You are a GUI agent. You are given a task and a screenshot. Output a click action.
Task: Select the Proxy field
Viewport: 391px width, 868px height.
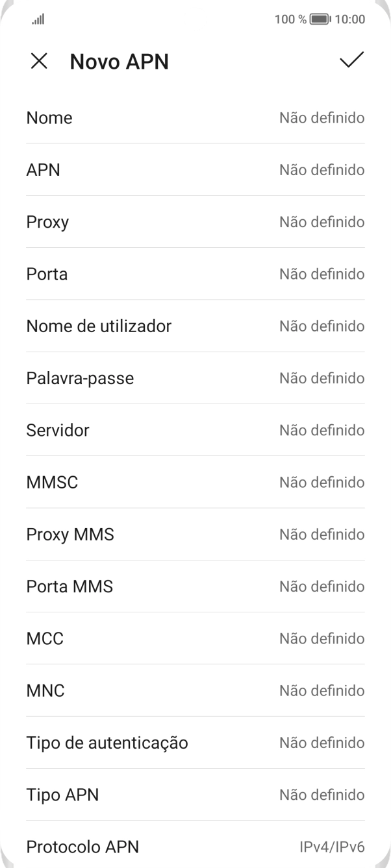tap(195, 221)
